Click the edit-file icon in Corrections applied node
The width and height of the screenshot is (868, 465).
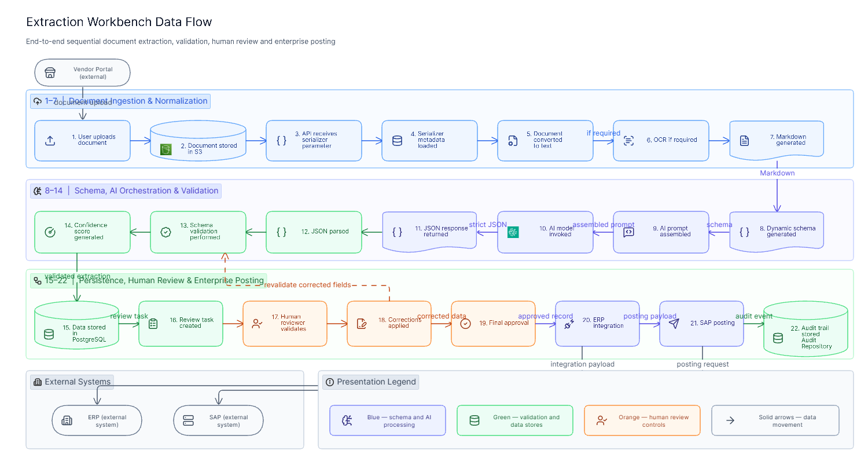click(x=362, y=324)
